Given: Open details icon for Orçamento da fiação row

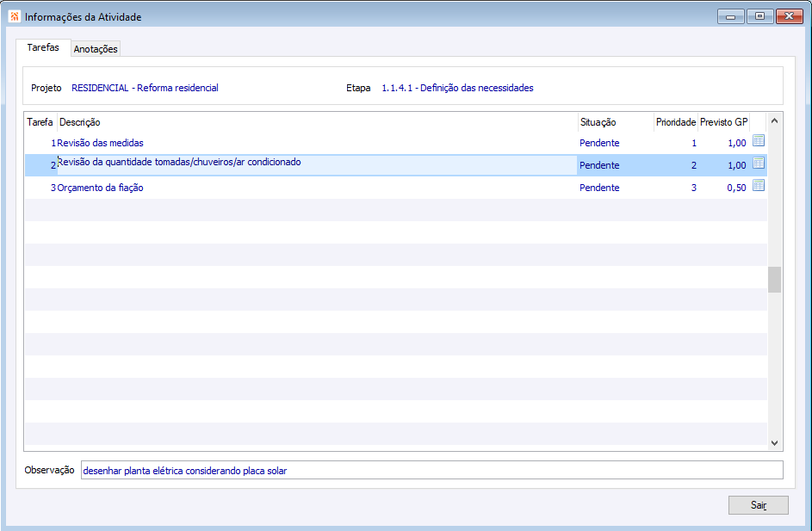Looking at the screenshot, I should [758, 185].
